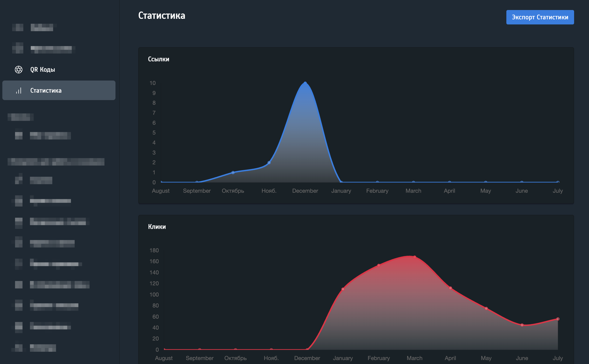The image size is (589, 364).
Task: Click the June data point on Клики chart
Action: 522,325
